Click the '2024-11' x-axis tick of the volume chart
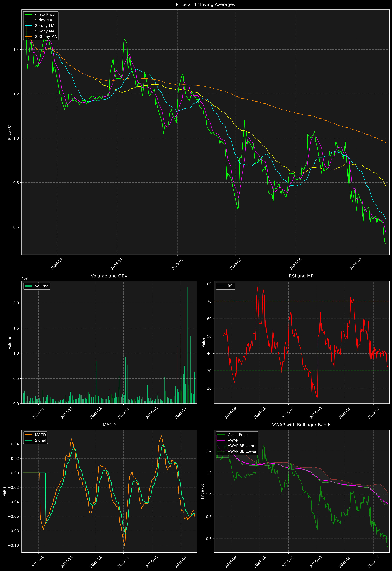Viewport: 392px width, 571px height. pyautogui.click(x=67, y=413)
